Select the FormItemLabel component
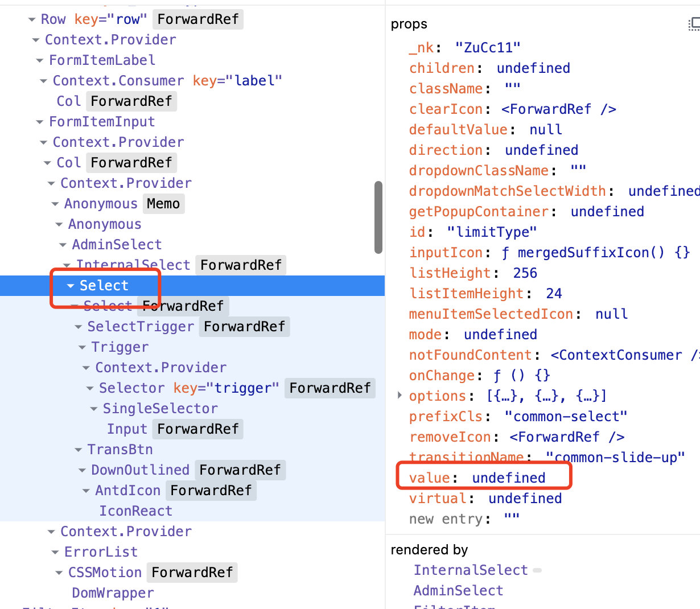 click(102, 60)
